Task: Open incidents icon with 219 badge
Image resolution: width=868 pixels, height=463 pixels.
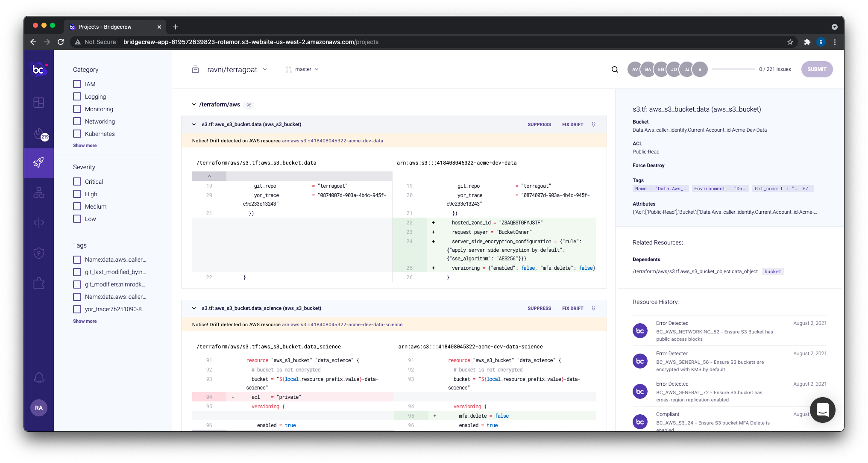Action: click(39, 133)
